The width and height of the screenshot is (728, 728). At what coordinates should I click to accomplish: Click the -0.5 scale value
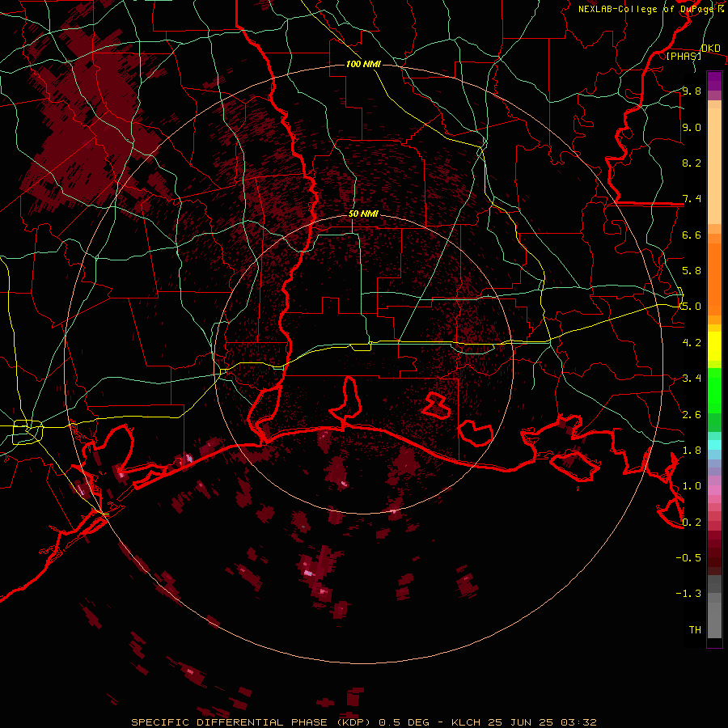[x=688, y=558]
